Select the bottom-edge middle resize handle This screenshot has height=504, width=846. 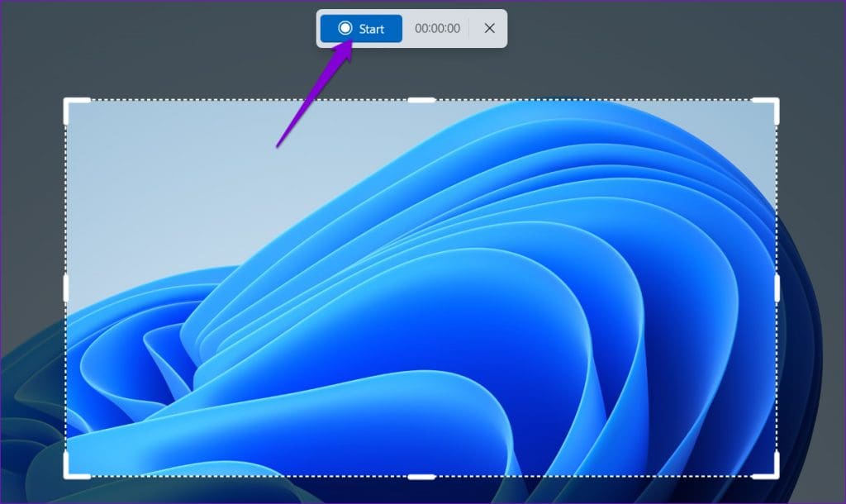(421, 477)
